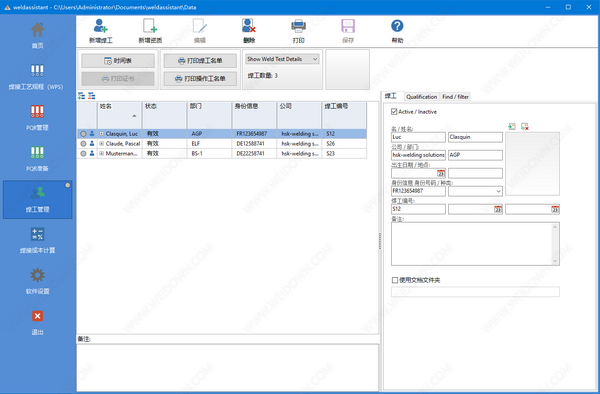Open the WPS section in sidebar
The width and height of the screenshot is (600, 394).
point(37,70)
